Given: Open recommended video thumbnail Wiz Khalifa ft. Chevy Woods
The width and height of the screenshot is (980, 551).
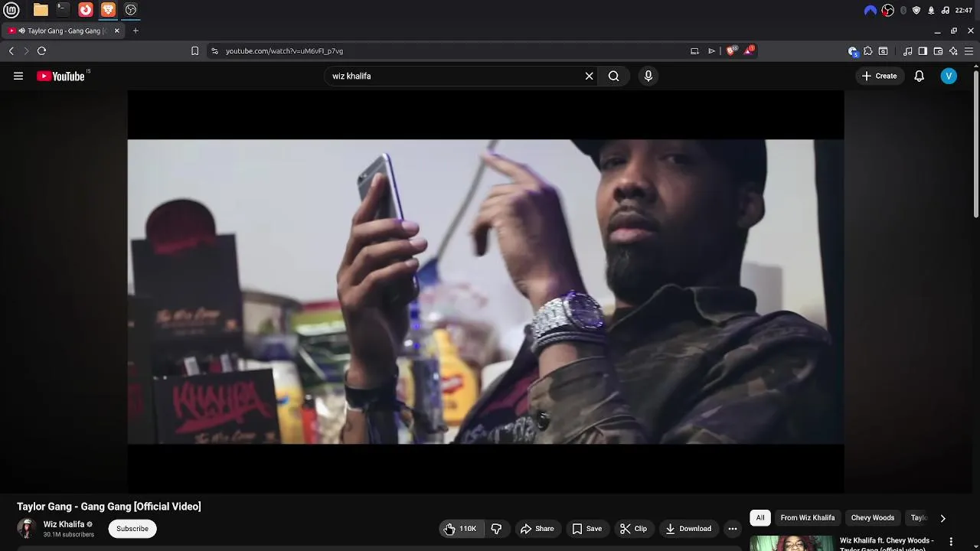Looking at the screenshot, I should coord(792,543).
